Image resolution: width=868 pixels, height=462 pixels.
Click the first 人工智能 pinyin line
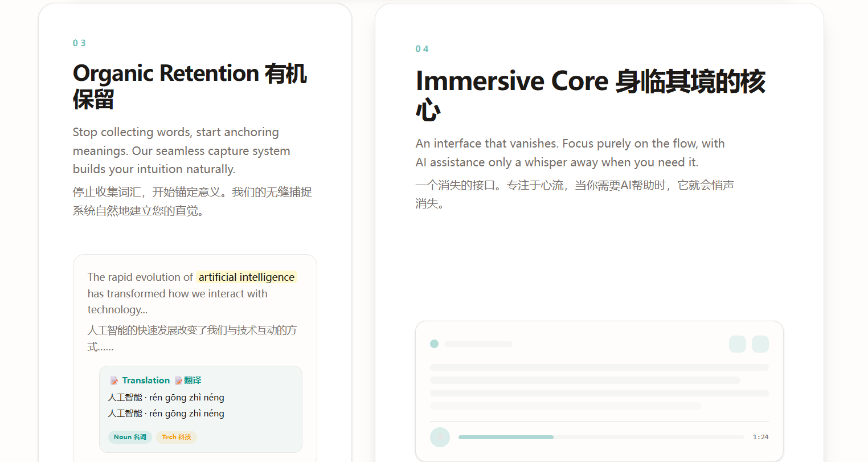[x=166, y=398]
